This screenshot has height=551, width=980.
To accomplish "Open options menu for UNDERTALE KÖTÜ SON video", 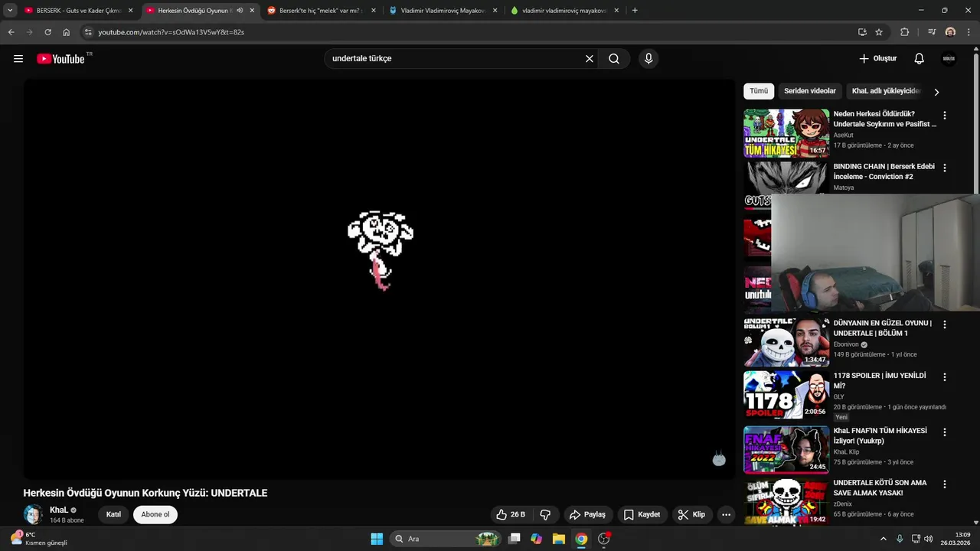I will 944,484.
